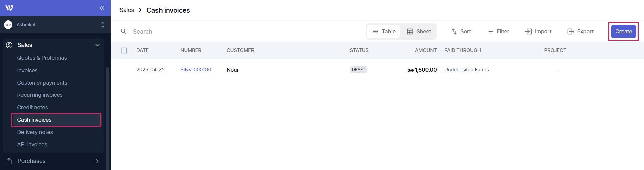
Task: Click the Import arrow icon
Action: tap(528, 31)
